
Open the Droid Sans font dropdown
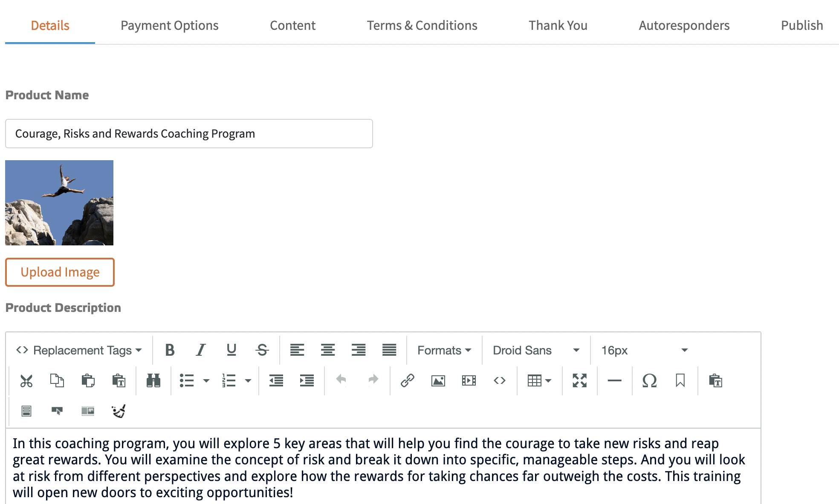tap(536, 350)
